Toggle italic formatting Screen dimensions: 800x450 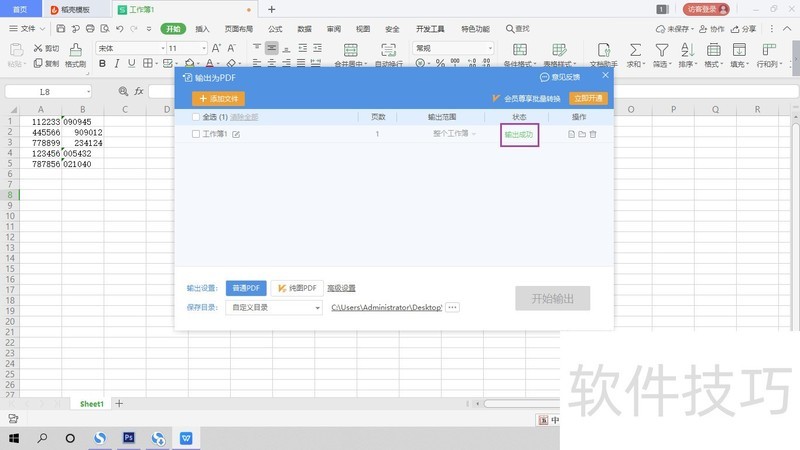click(x=117, y=63)
